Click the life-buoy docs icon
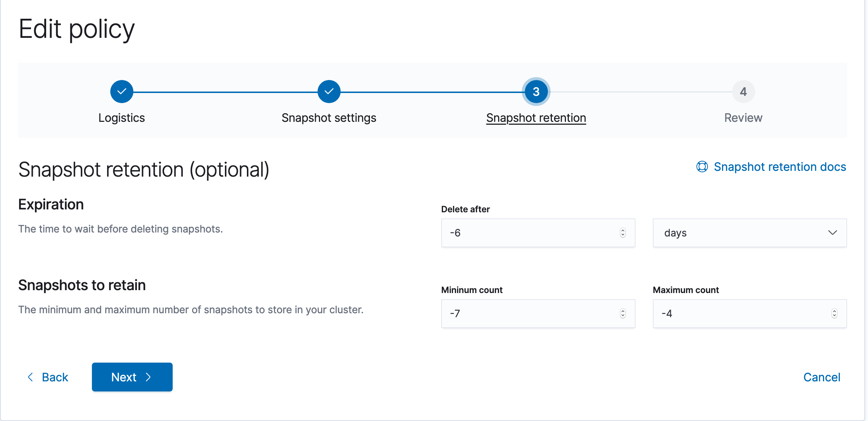 click(702, 167)
